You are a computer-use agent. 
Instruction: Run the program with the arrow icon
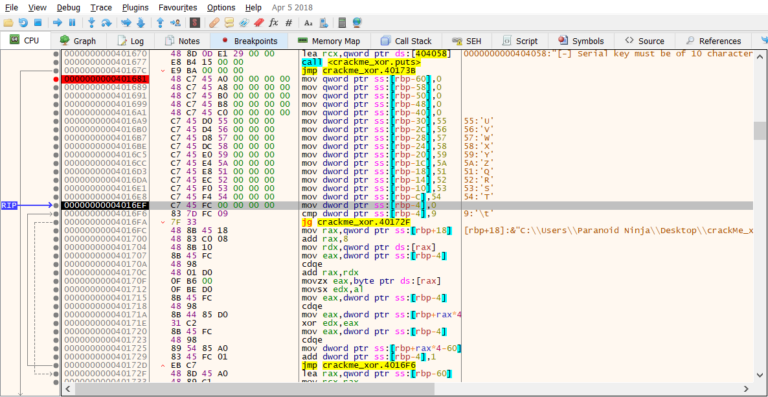point(57,23)
